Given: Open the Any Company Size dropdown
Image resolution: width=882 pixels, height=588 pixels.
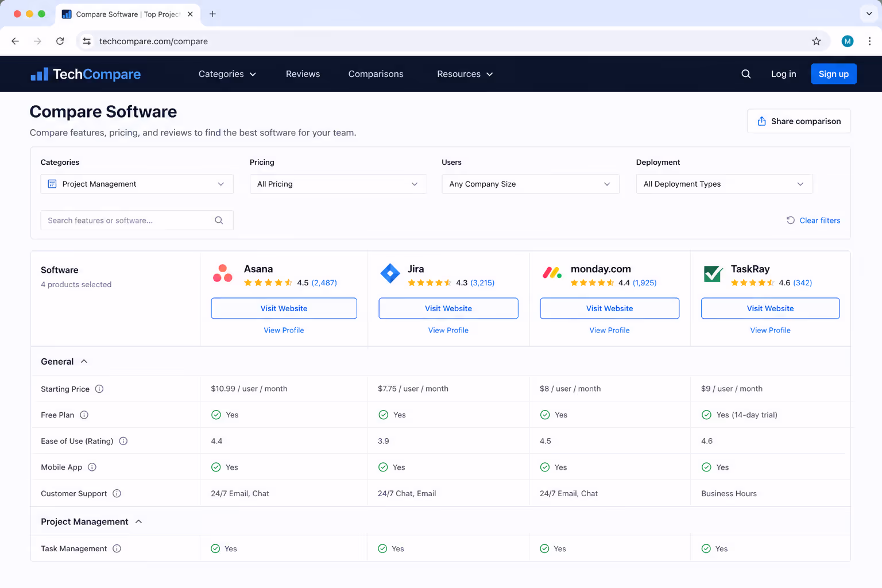Looking at the screenshot, I should coord(531,184).
